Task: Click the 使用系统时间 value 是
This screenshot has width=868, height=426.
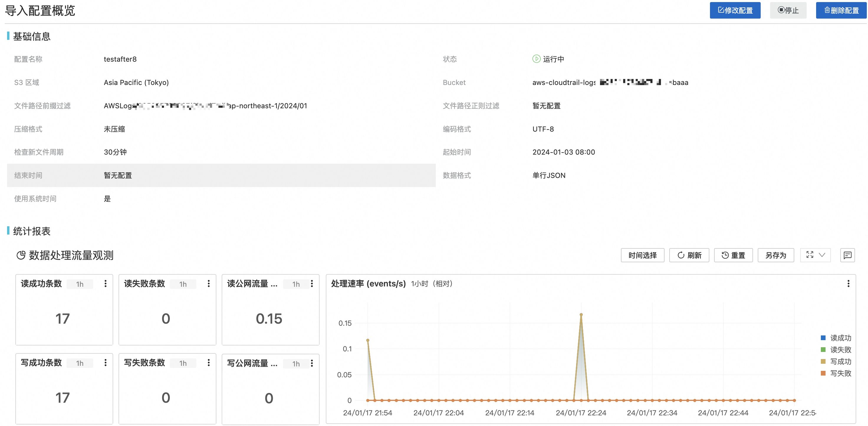Action: coord(107,199)
